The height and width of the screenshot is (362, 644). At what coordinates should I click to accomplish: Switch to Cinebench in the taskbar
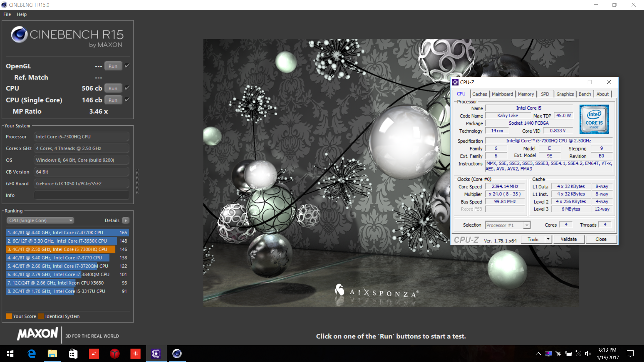(177, 354)
